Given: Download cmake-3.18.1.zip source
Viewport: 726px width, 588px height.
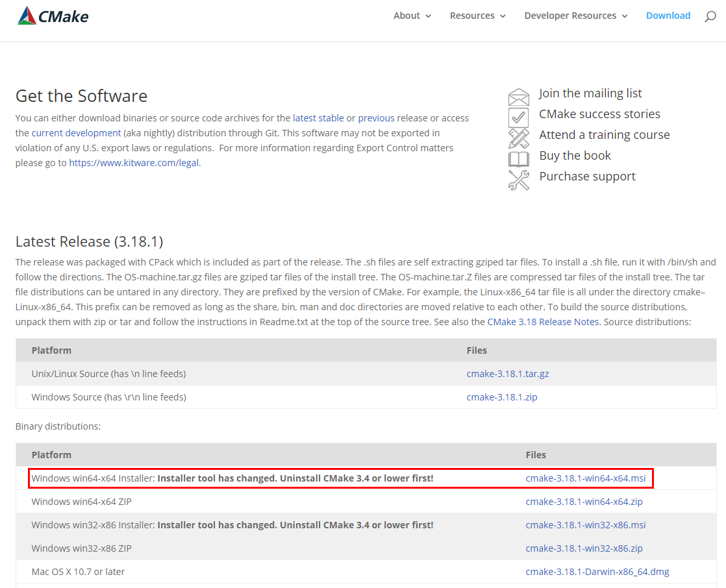Looking at the screenshot, I should pyautogui.click(x=502, y=397).
